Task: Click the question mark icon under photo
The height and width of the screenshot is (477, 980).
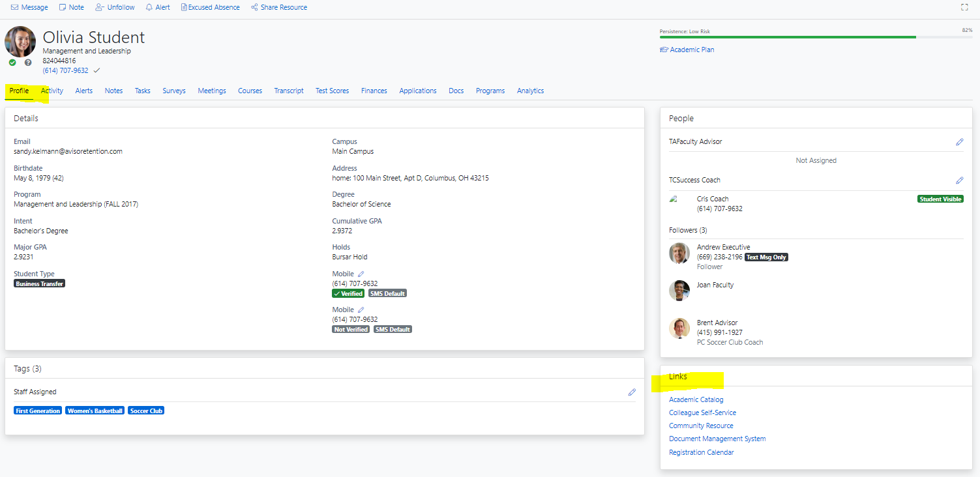Action: (x=28, y=63)
